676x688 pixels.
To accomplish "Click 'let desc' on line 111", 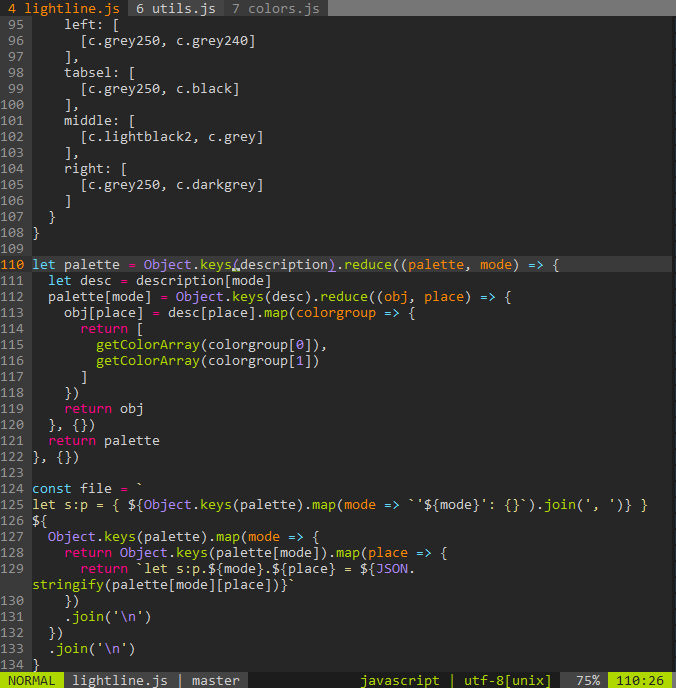I will click(80, 280).
